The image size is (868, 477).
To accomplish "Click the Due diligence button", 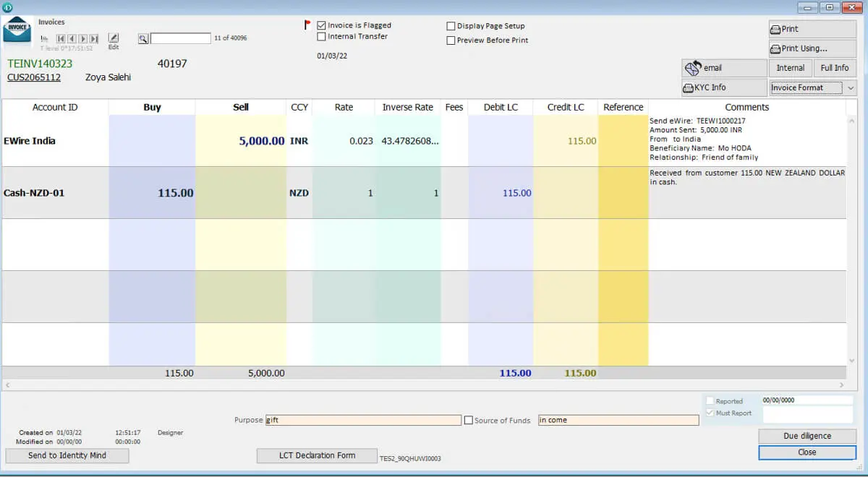I will coord(807,436).
